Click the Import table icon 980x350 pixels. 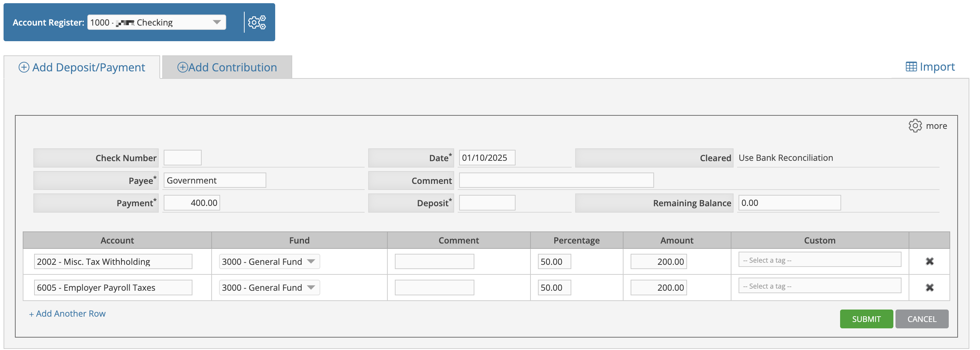coord(911,67)
